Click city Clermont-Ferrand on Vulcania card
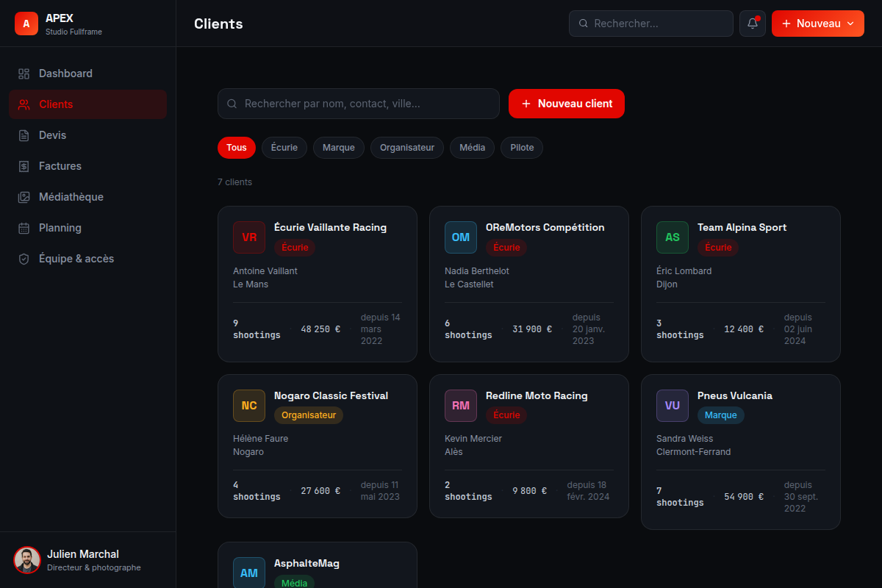The height and width of the screenshot is (588, 882). point(694,452)
